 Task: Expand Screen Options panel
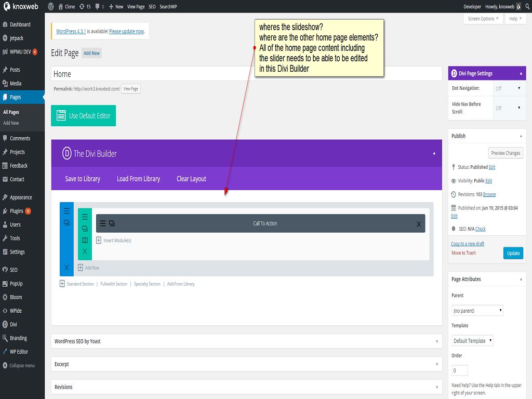click(483, 19)
